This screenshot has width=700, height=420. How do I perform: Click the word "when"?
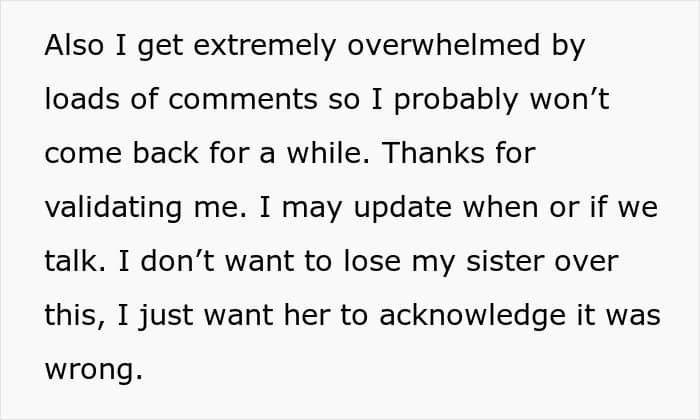tap(500, 208)
